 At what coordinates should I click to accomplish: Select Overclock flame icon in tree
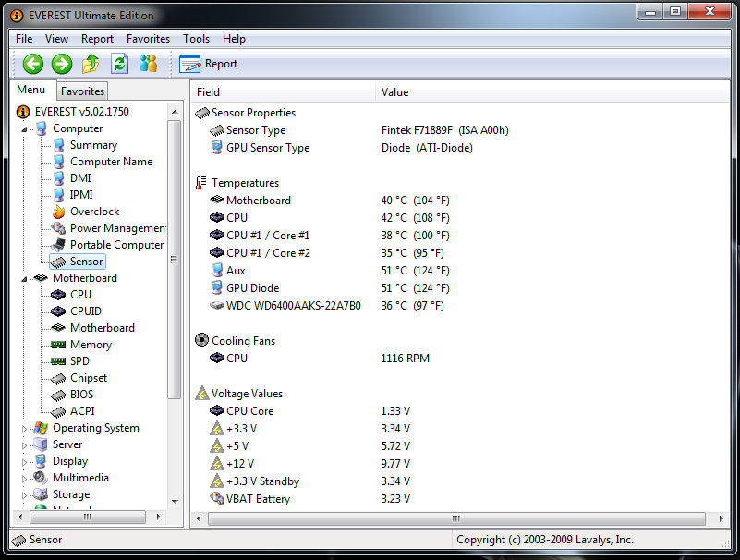pyautogui.click(x=58, y=212)
